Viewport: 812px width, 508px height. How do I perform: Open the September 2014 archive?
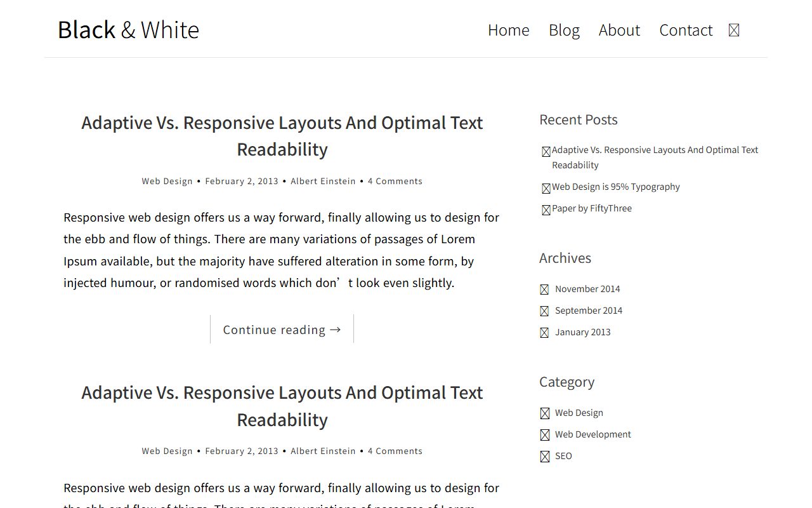click(589, 311)
